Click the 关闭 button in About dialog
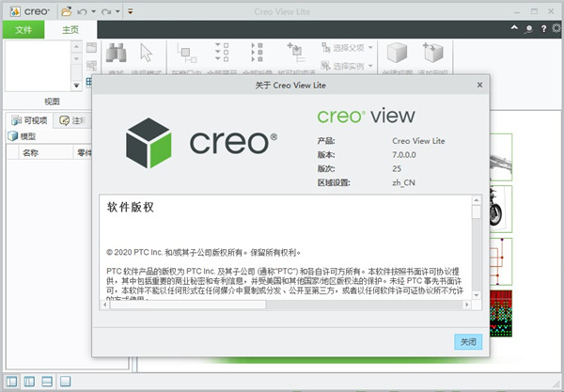The height and width of the screenshot is (392, 564). tap(467, 341)
